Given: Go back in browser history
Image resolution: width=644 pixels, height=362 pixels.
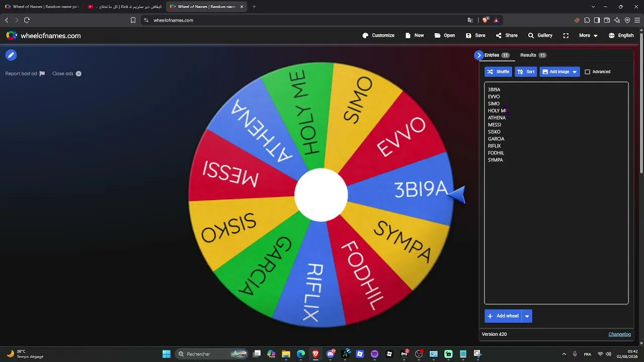Looking at the screenshot, I should click(7, 20).
